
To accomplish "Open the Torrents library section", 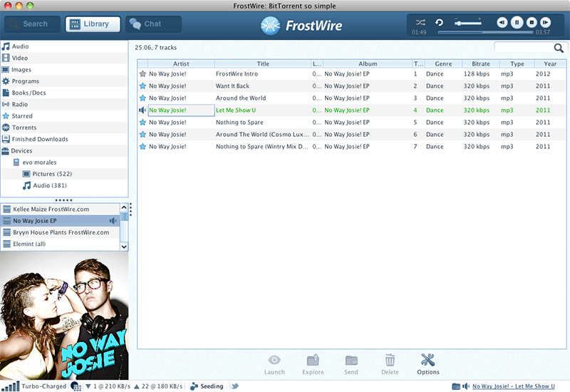I will pyautogui.click(x=24, y=128).
